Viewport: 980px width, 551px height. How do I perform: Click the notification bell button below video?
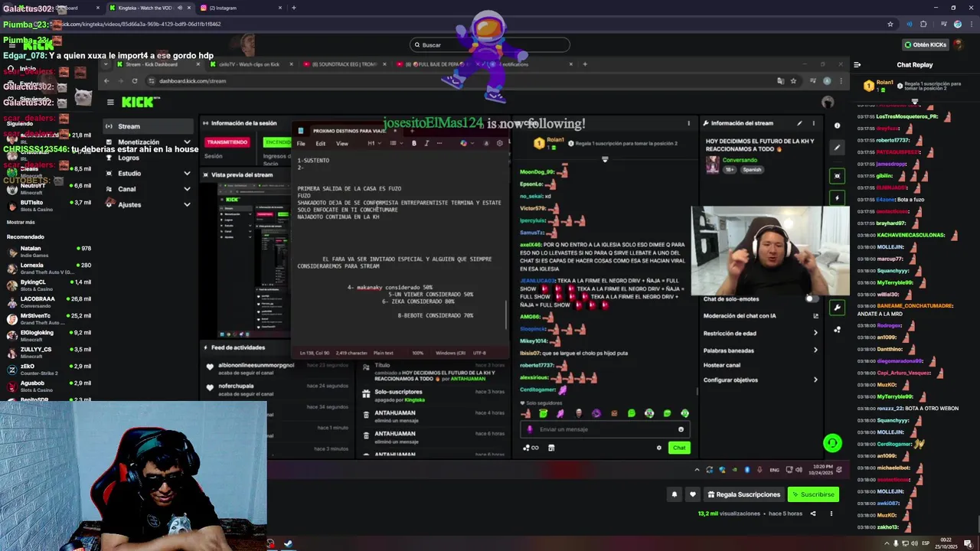coord(675,494)
